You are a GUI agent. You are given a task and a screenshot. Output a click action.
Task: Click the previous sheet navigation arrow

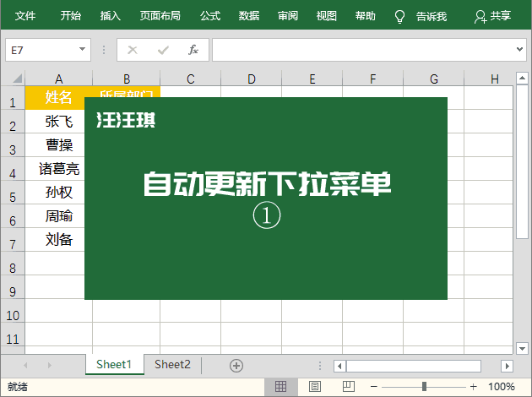tap(25, 366)
